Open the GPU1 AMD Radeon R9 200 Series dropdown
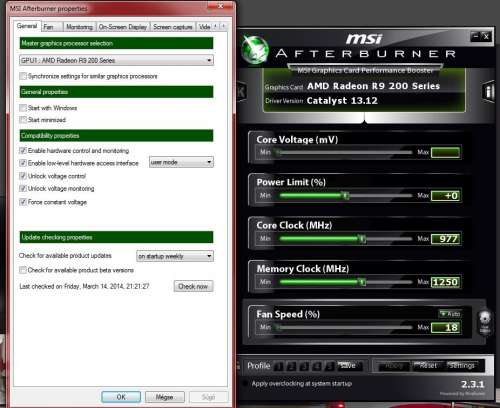The height and width of the screenshot is (408, 500). coord(116,60)
